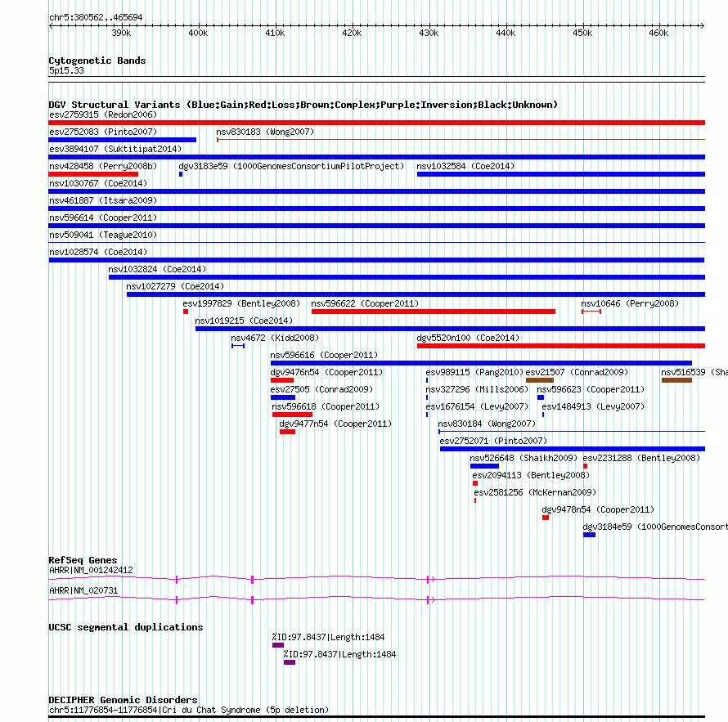Click the 400k ruler position mark
The height and width of the screenshot is (722, 728).
[x=198, y=33]
